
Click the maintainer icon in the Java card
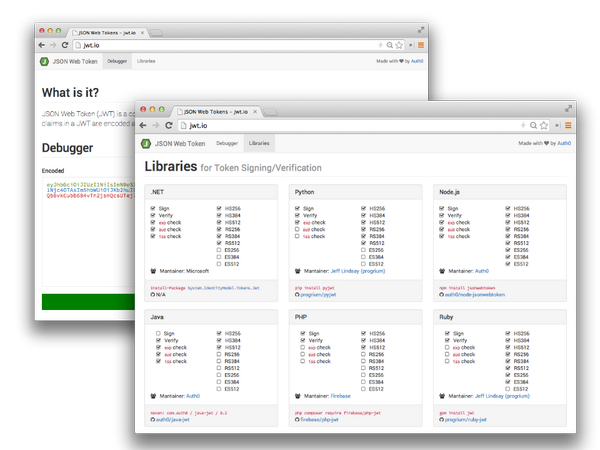click(x=153, y=396)
